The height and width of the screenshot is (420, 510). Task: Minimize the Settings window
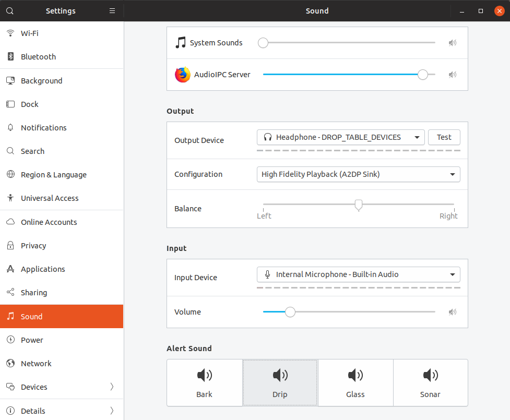[462, 11]
